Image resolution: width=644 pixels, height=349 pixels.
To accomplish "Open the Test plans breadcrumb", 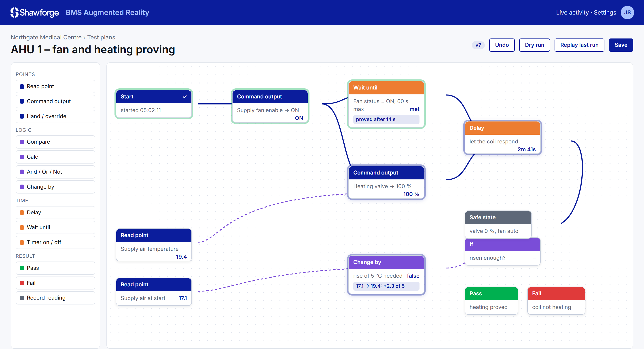I will (x=101, y=37).
